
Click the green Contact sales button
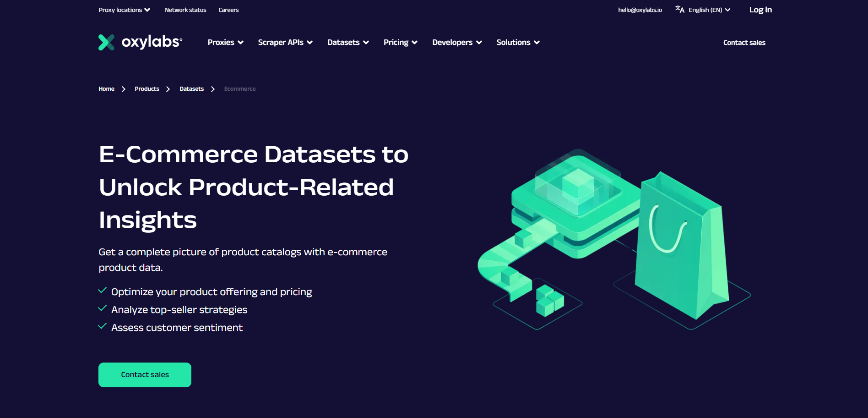145,375
